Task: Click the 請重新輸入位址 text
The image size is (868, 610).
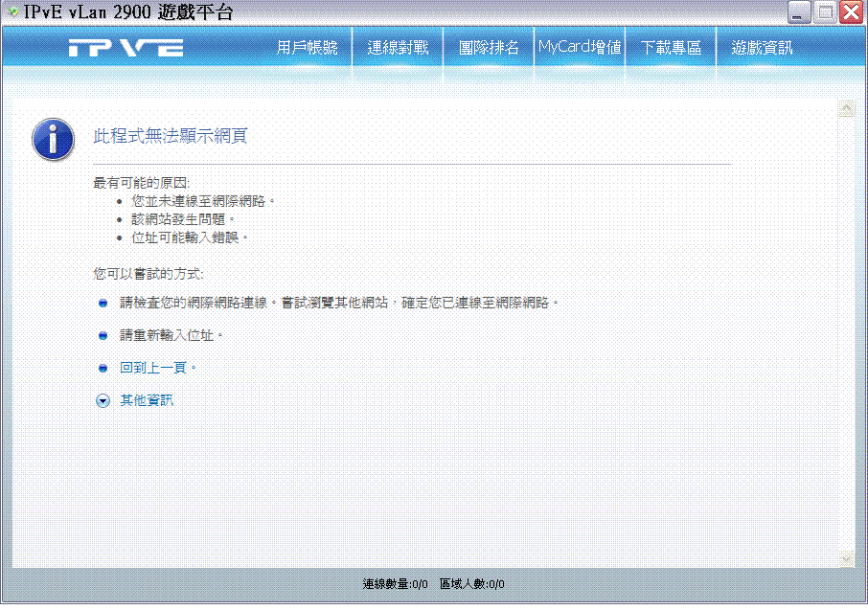Action: pos(171,335)
